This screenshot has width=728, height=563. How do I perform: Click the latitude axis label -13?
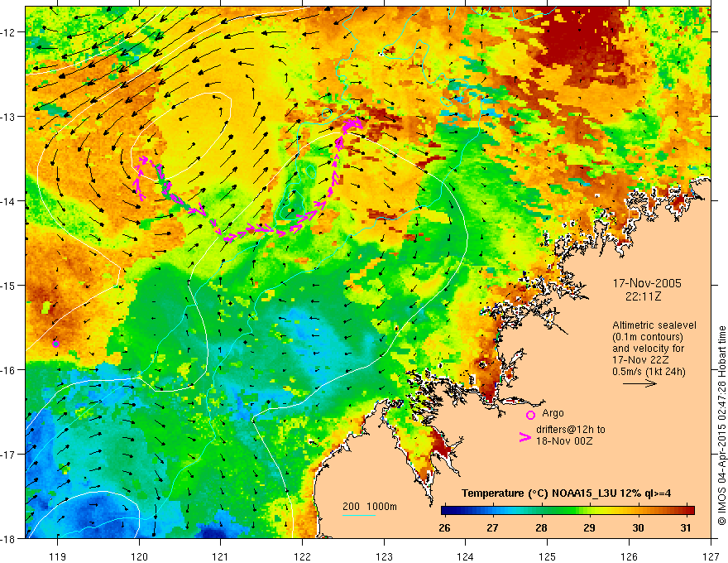tap(8, 116)
